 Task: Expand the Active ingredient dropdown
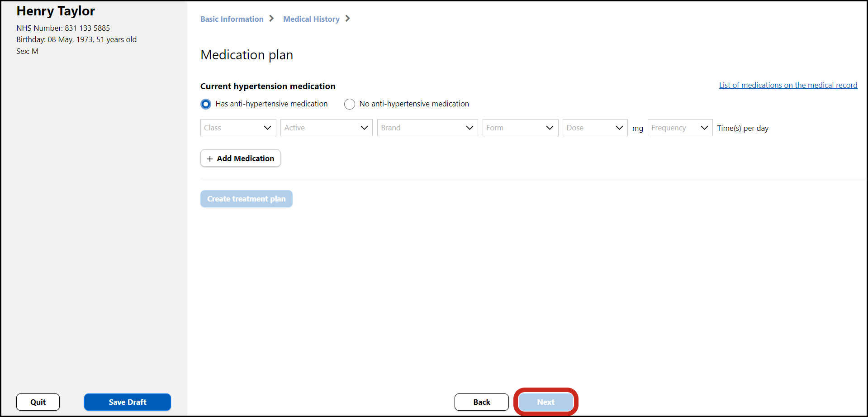(x=326, y=128)
